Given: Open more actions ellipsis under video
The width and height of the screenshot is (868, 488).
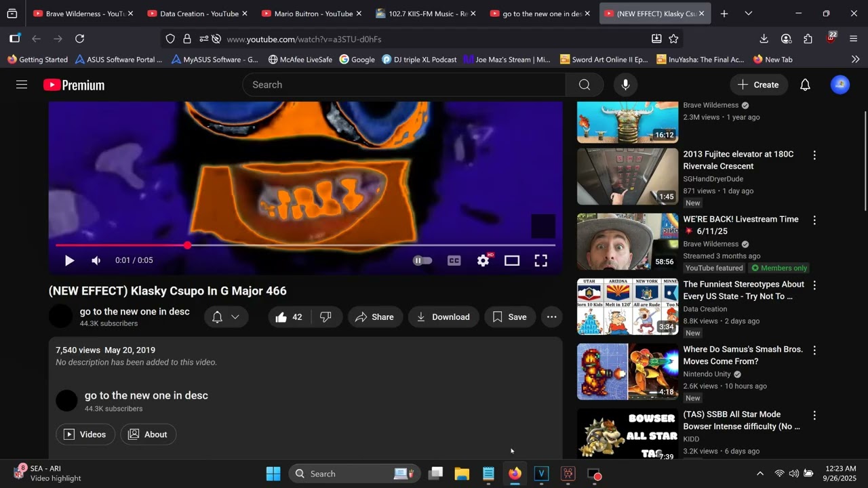Looking at the screenshot, I should coord(552,317).
